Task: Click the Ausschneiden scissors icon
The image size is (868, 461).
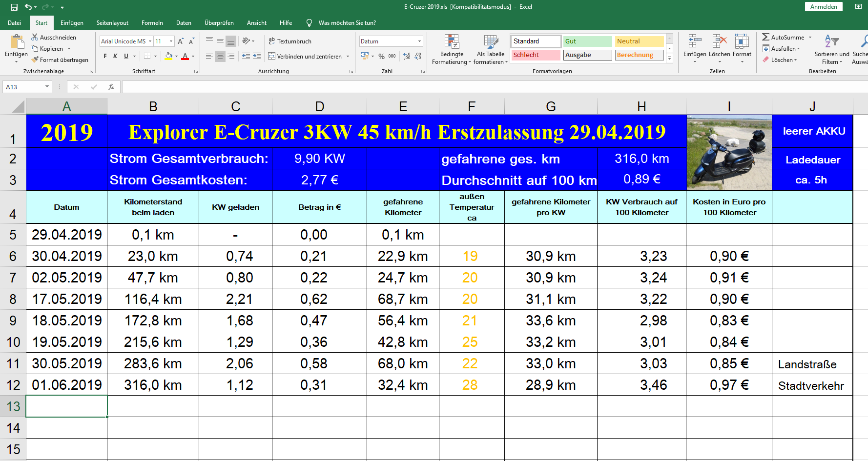Action: click(35, 37)
